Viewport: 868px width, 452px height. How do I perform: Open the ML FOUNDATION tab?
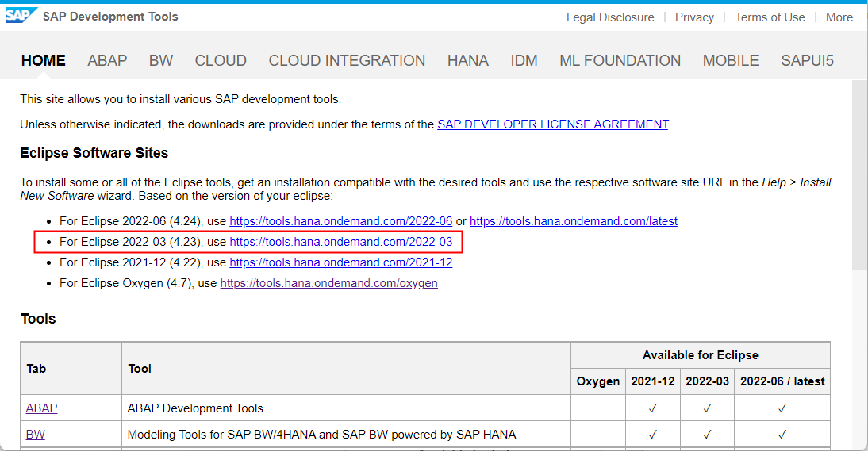[620, 60]
